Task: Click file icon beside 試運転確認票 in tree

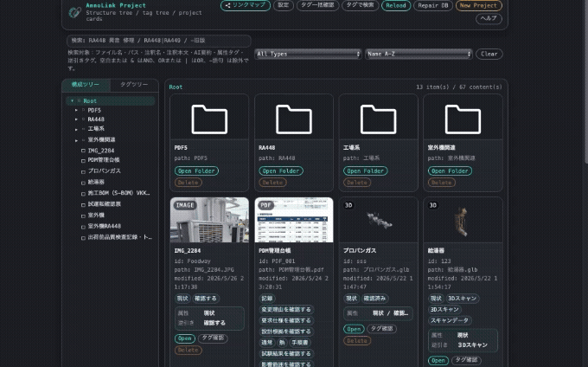Action: click(83, 205)
